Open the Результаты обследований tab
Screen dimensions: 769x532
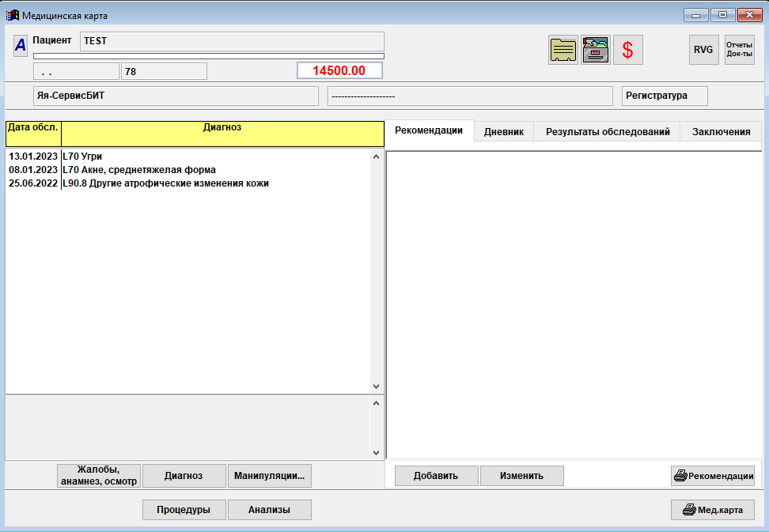608,132
